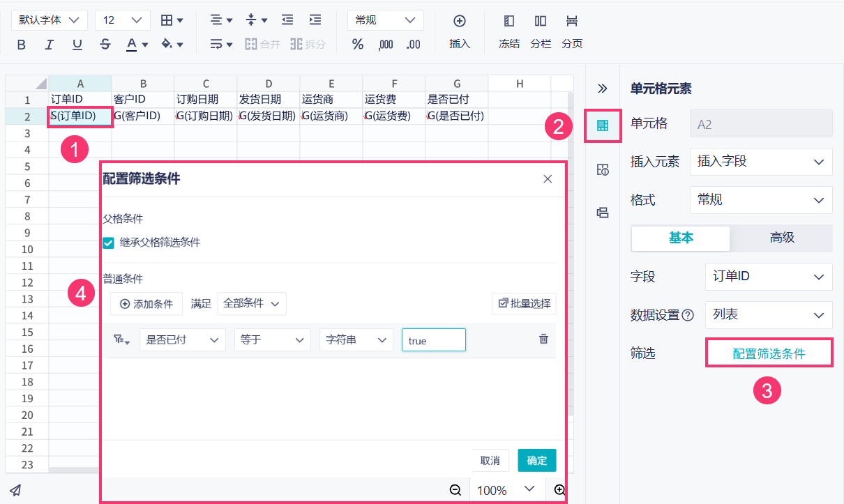Open text wrap options

pyautogui.click(x=221, y=44)
